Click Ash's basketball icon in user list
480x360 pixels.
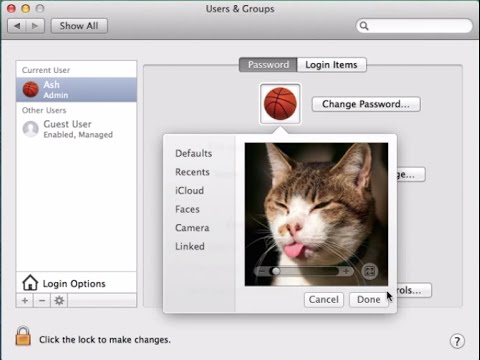pyautogui.click(x=31, y=89)
